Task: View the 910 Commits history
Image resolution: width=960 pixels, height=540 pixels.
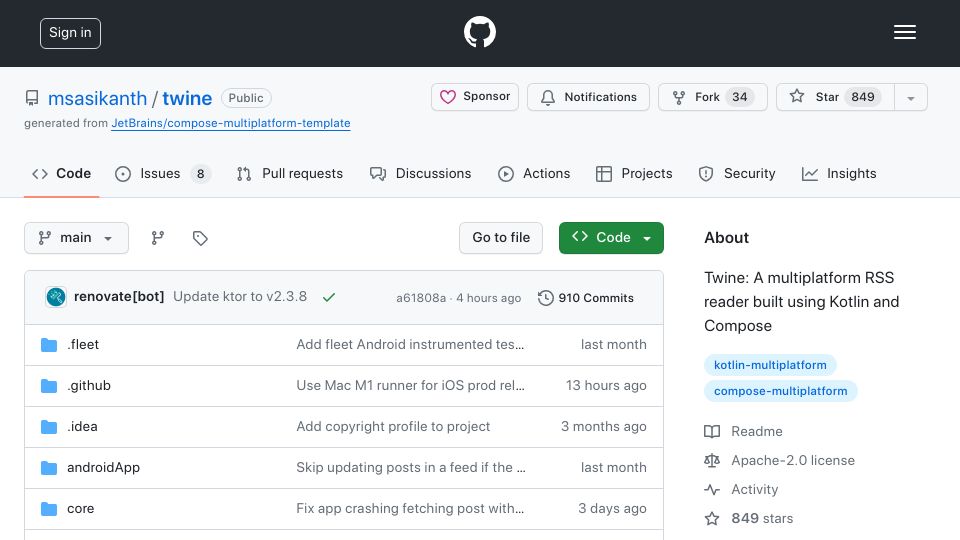Action: (586, 298)
